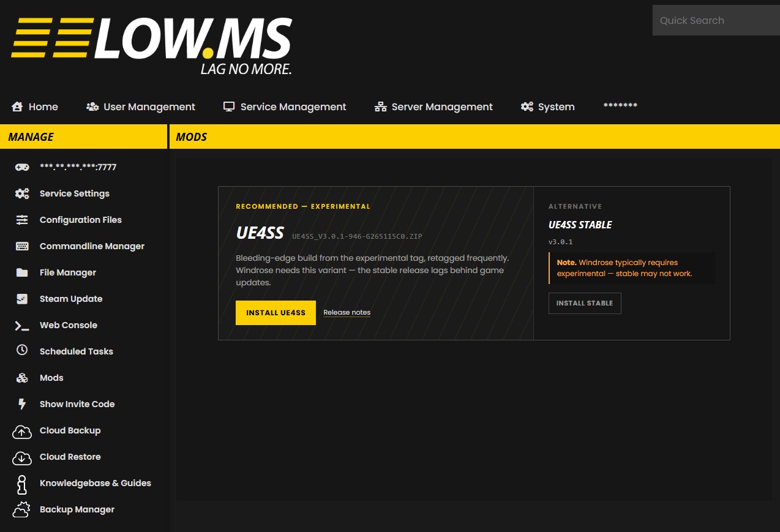Focus the Quick Search field
This screenshot has width=780, height=532.
(x=716, y=20)
